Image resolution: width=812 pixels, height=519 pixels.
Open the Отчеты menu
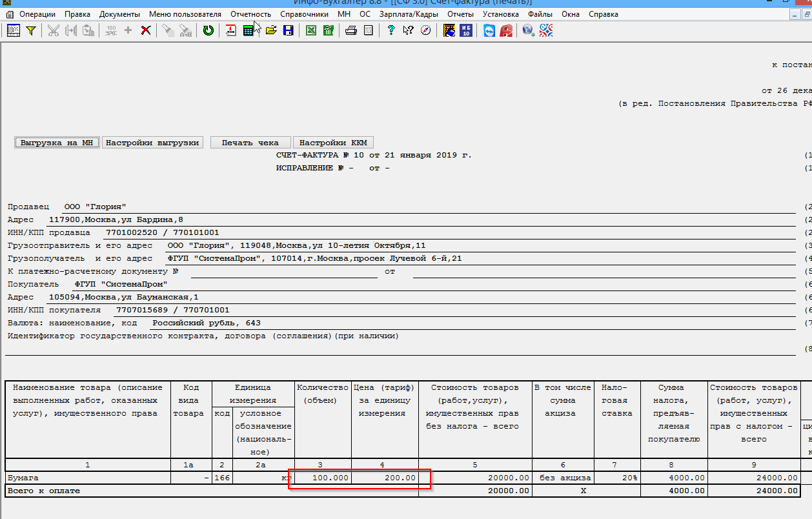460,14
